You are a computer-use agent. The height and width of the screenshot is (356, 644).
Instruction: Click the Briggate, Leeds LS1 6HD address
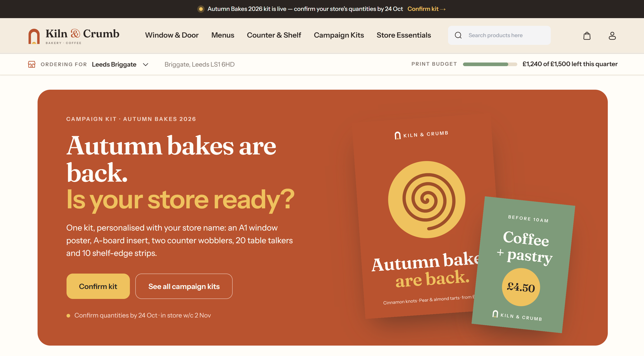tap(199, 64)
